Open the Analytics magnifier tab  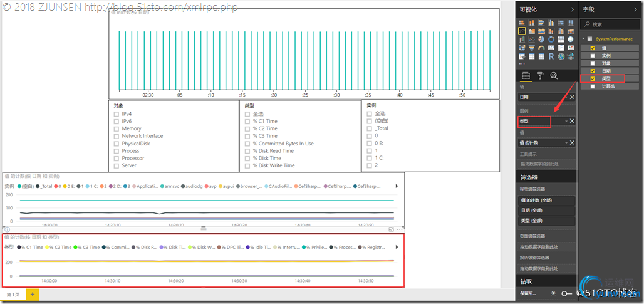coord(554,76)
